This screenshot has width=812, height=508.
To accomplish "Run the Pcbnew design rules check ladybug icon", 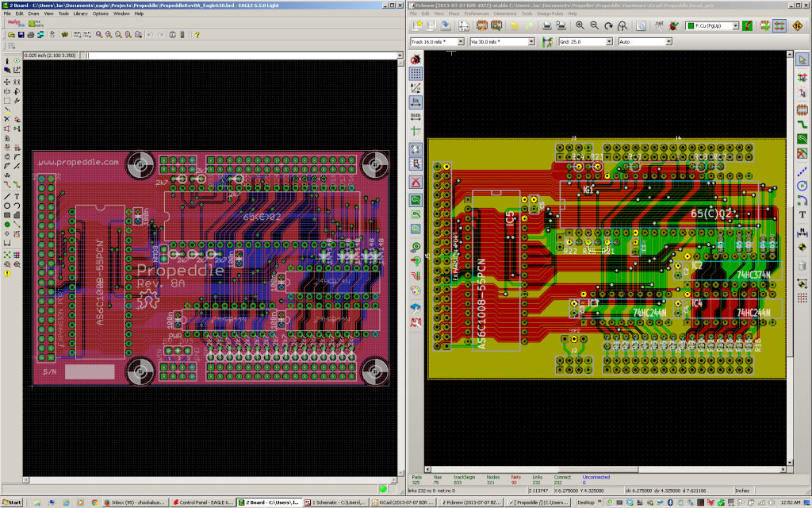I will 673,25.
